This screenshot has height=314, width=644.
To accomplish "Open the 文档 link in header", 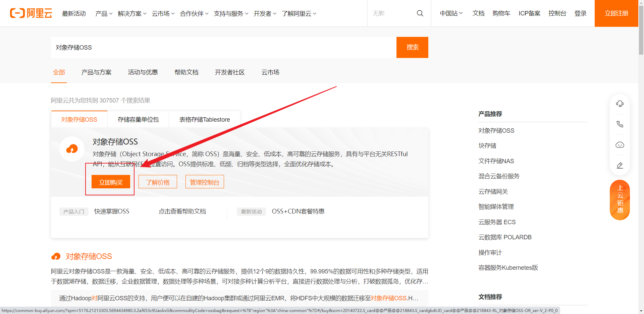I will point(478,13).
